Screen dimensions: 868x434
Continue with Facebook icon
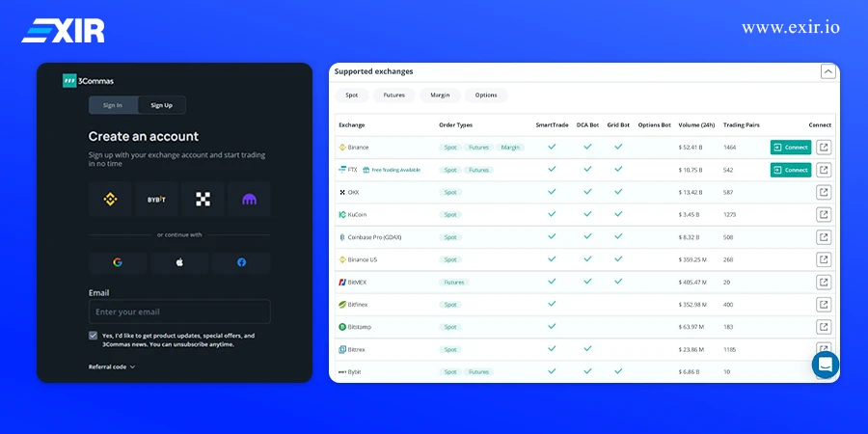(x=241, y=262)
